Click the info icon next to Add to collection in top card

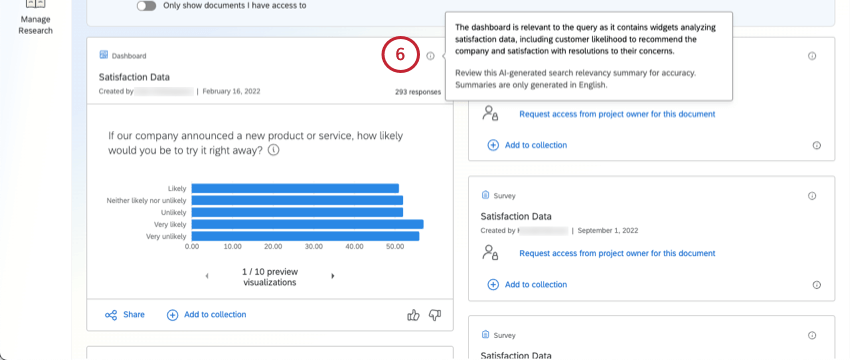817,145
